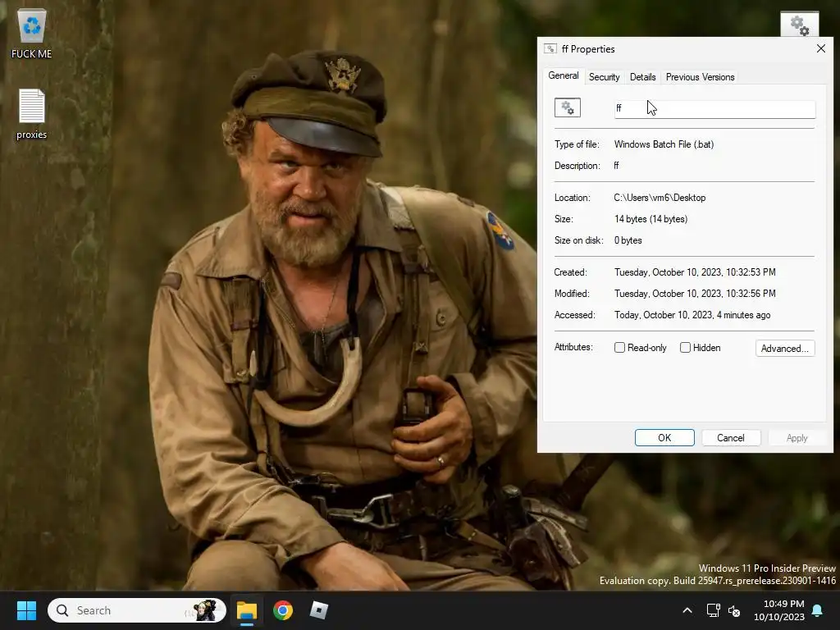The height and width of the screenshot is (630, 840).
Task: Open the Windows Start menu
Action: pos(26,610)
